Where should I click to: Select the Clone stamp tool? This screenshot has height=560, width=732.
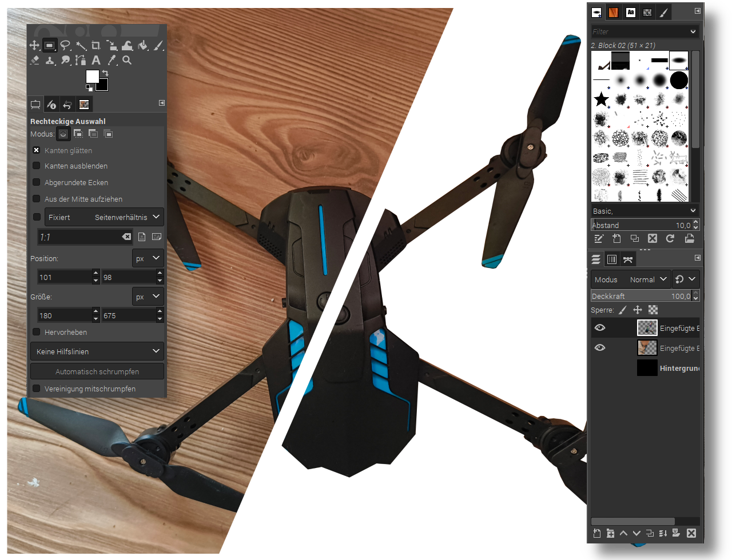pos(50,60)
